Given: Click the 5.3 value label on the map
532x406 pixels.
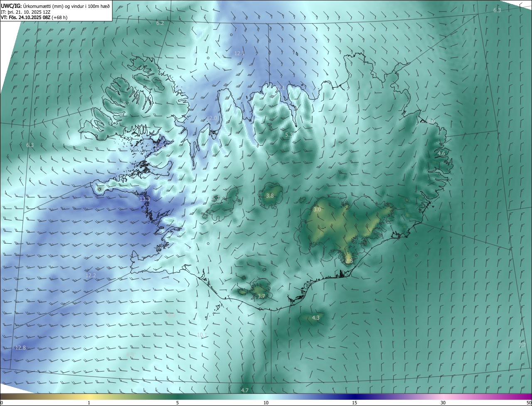Looking at the screenshot, I should click(x=289, y=135).
